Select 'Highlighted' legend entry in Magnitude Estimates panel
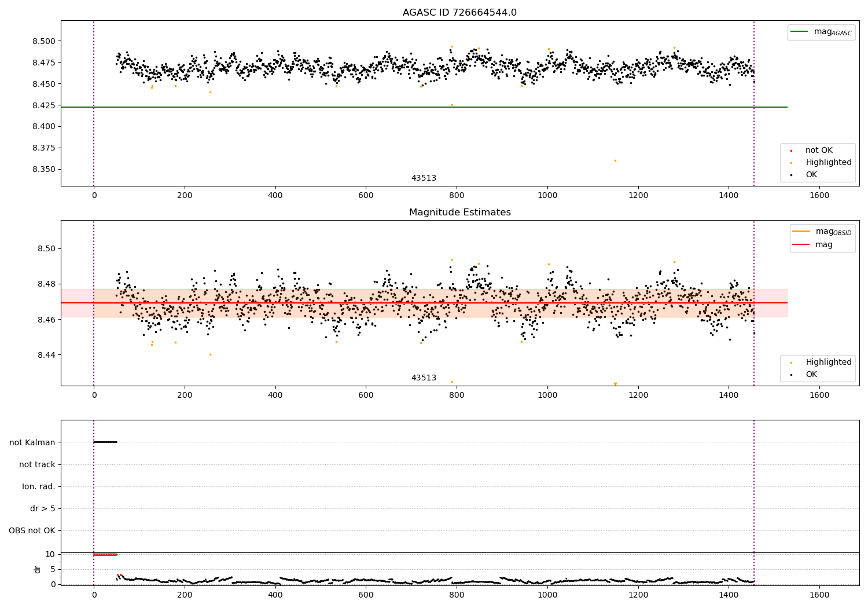The height and width of the screenshot is (608, 868). click(x=829, y=362)
